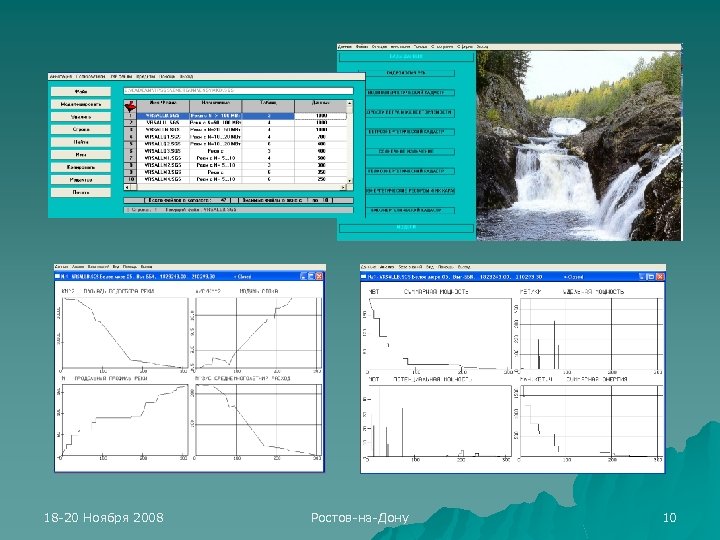The width and height of the screenshot is (720, 540).
Task: Close the right chart window with the red X
Action: click(660, 277)
